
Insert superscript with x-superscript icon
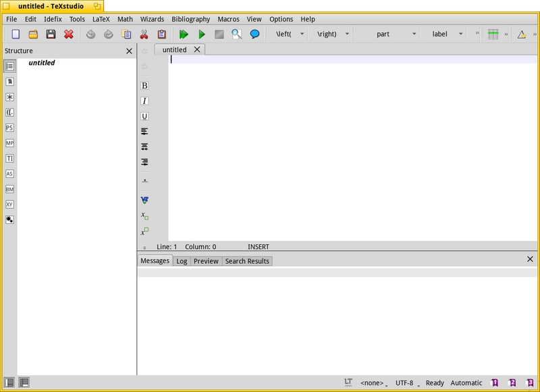[x=144, y=231]
